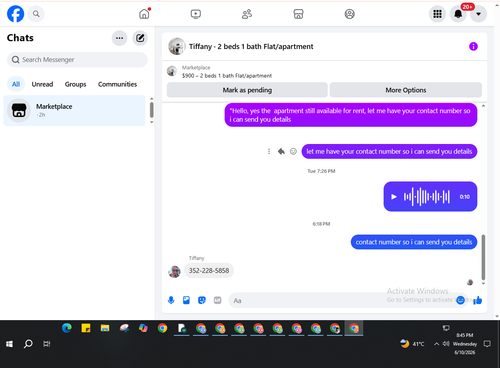This screenshot has height=368, width=500.
Task: Focus the Search Messenger field
Action: [77, 60]
